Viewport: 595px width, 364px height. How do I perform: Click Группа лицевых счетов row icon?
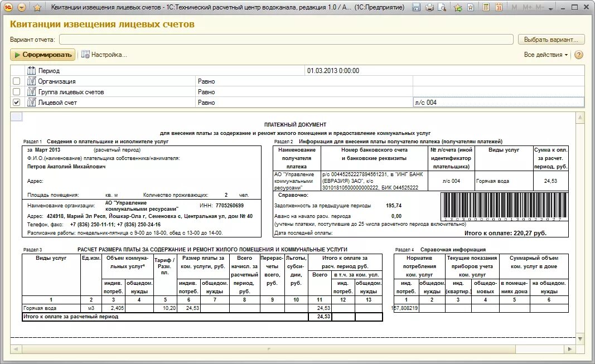coord(31,92)
